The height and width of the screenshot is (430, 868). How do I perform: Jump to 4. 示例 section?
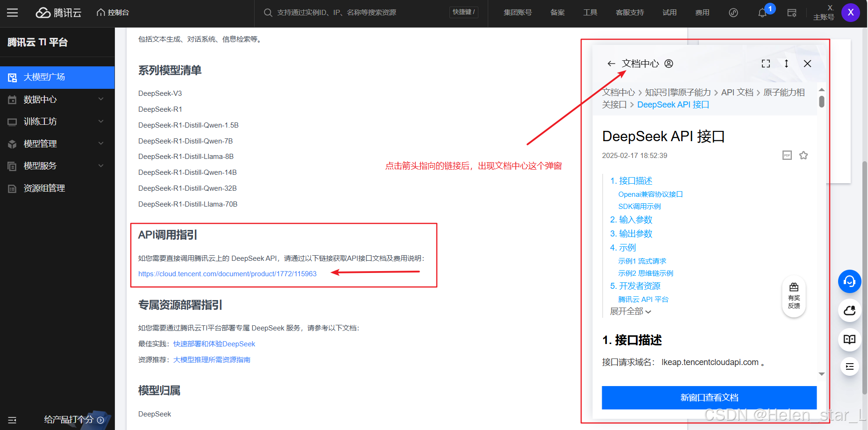tap(623, 248)
